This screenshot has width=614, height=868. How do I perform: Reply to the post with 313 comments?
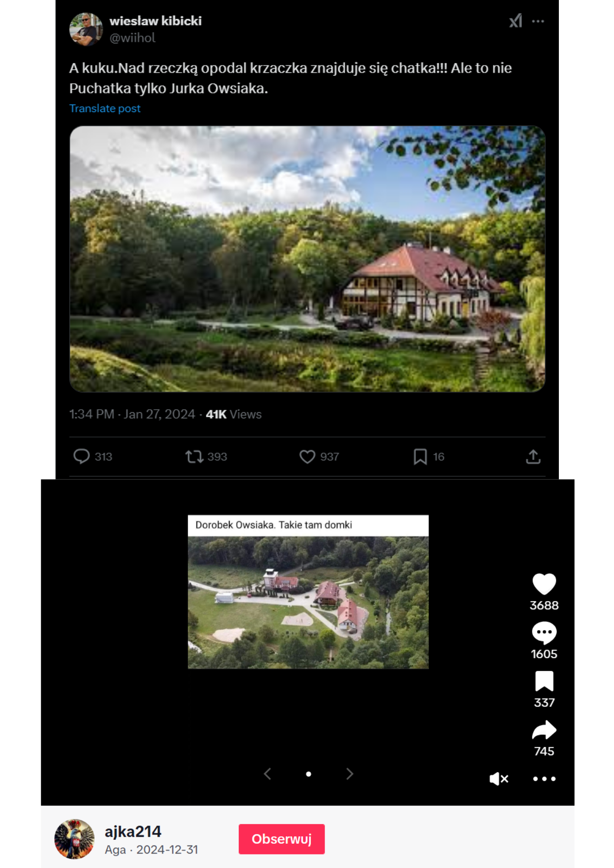[81, 457]
